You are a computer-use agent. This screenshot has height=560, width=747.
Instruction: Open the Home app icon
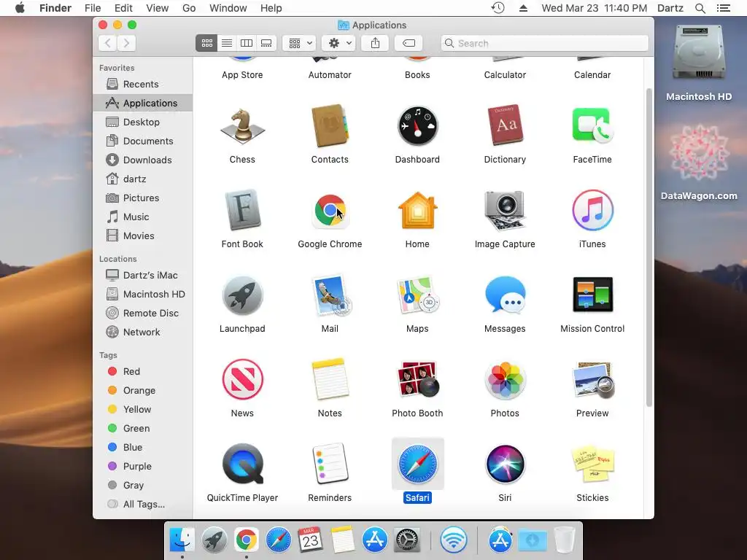click(417, 210)
